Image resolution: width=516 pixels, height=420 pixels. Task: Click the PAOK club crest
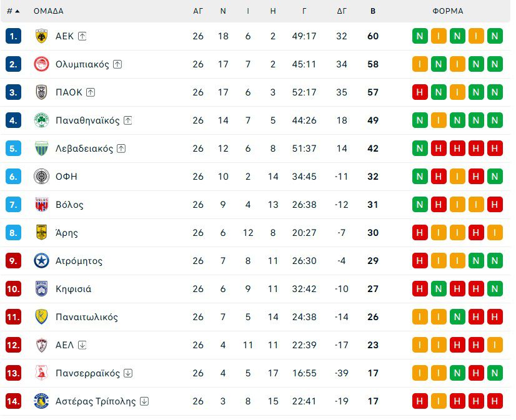[x=41, y=92]
